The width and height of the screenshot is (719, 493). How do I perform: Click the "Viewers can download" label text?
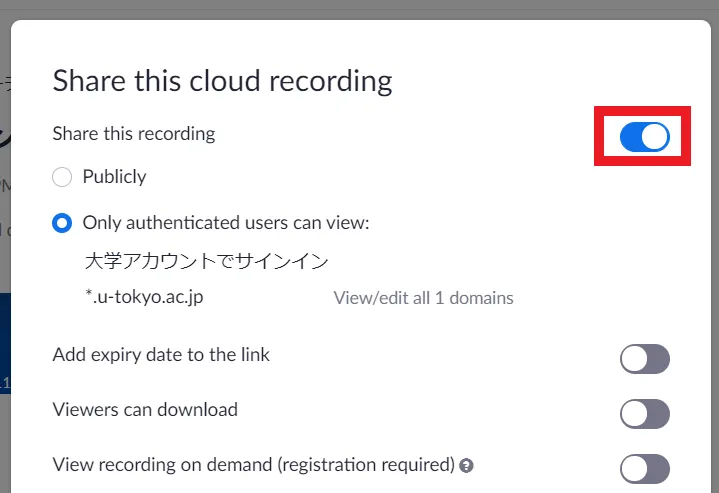(x=144, y=409)
